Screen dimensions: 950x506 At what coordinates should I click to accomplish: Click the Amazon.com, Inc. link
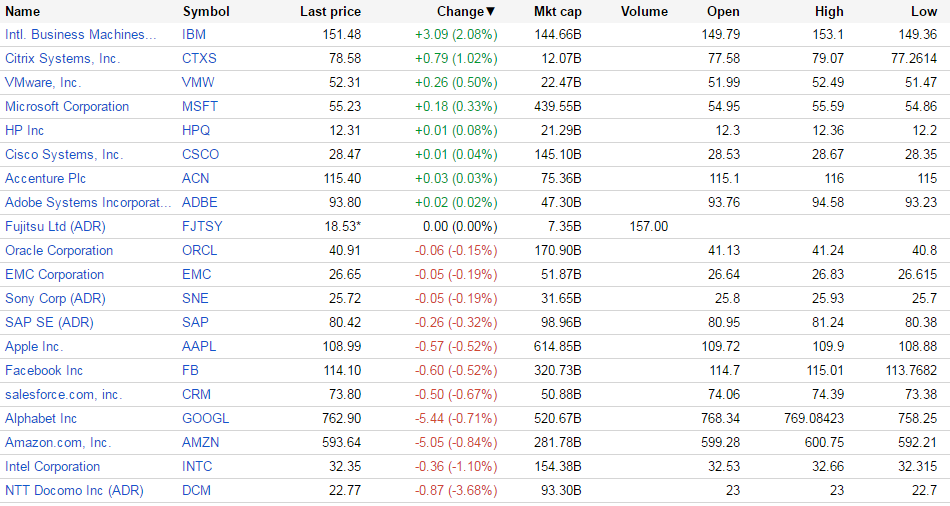click(x=58, y=443)
